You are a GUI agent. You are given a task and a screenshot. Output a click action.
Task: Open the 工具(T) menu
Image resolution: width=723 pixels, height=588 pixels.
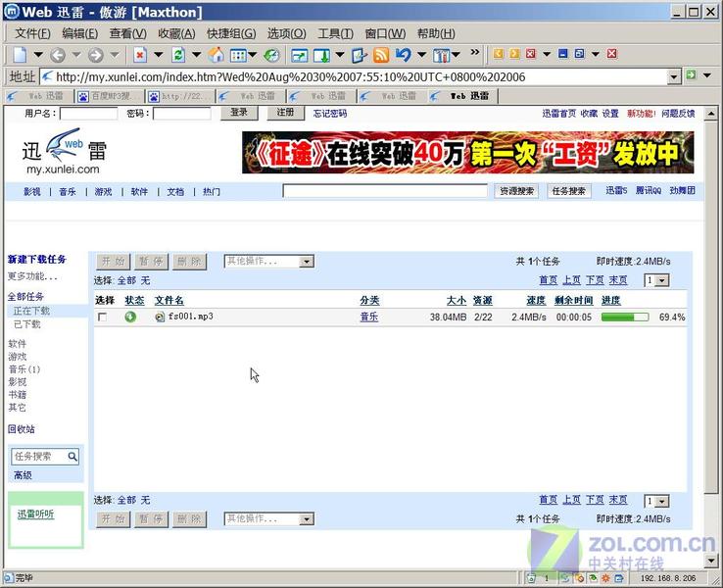336,33
